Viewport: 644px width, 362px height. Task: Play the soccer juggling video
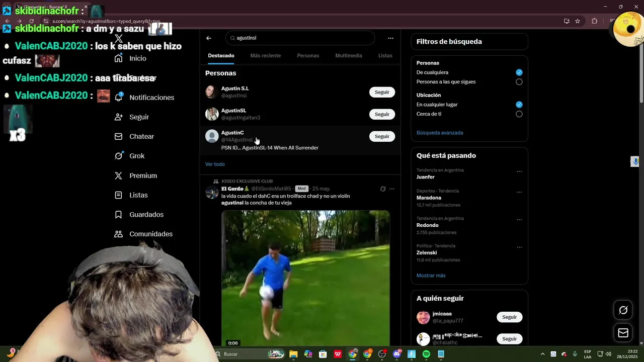(305, 278)
